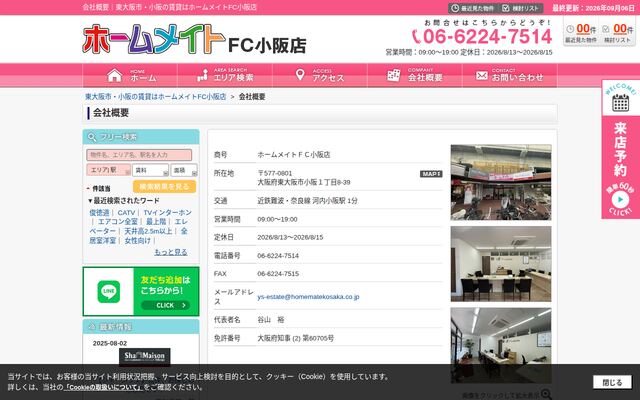
Task: Click the 最近見た物件 button in top bar
Action: (x=473, y=8)
